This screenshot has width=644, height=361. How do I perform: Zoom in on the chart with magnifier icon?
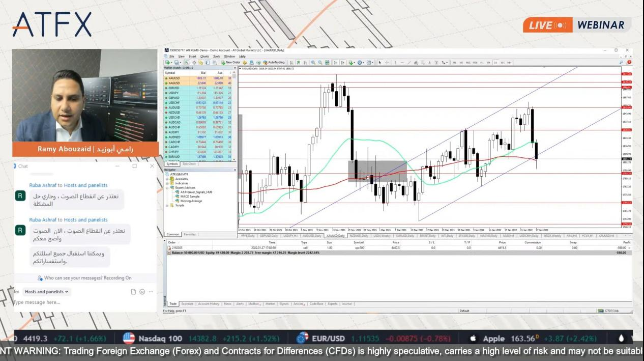(x=313, y=62)
